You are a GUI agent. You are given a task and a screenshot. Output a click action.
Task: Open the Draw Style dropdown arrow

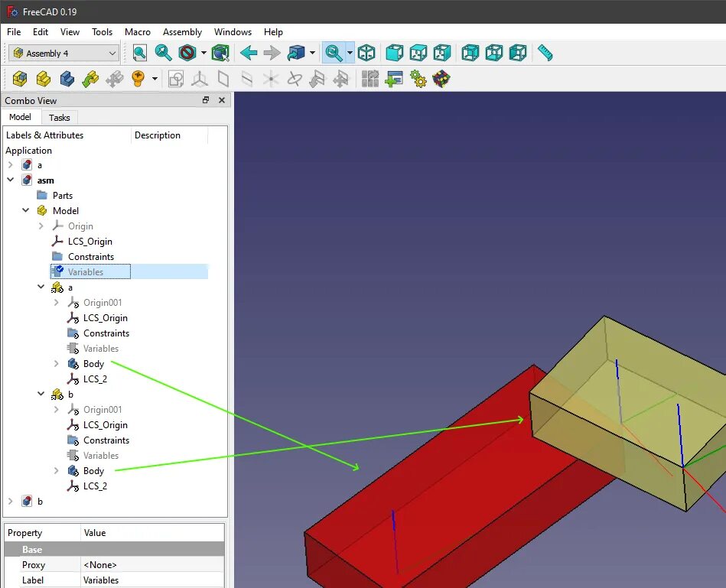(203, 53)
